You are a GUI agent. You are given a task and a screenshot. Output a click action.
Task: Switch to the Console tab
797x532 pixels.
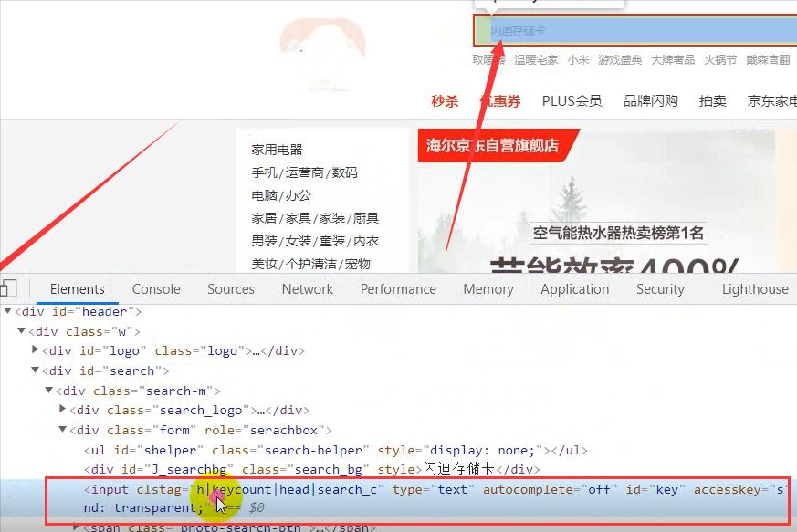click(155, 288)
